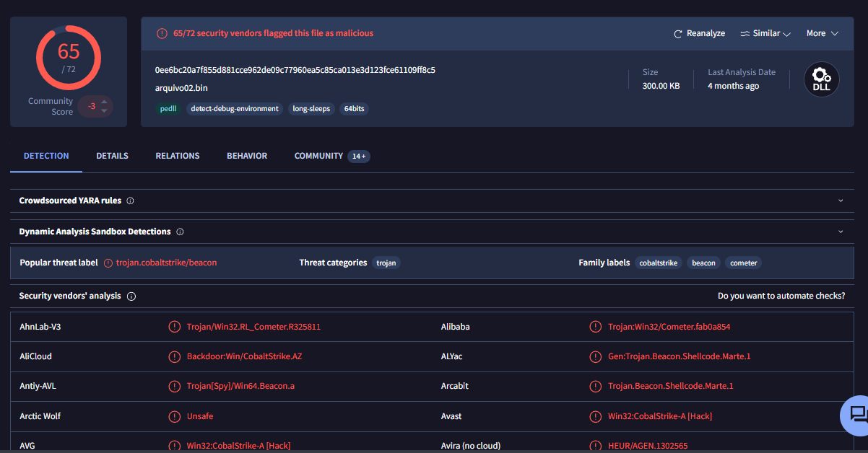Screen dimensions: 868x453
Task: Expand Dynamic Analysis Sandbox Detections section
Action: pyautogui.click(x=841, y=232)
